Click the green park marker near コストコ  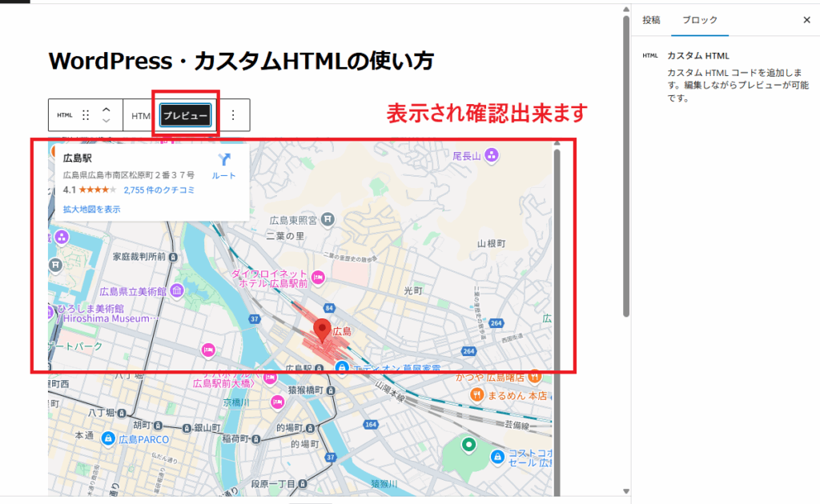(468, 445)
